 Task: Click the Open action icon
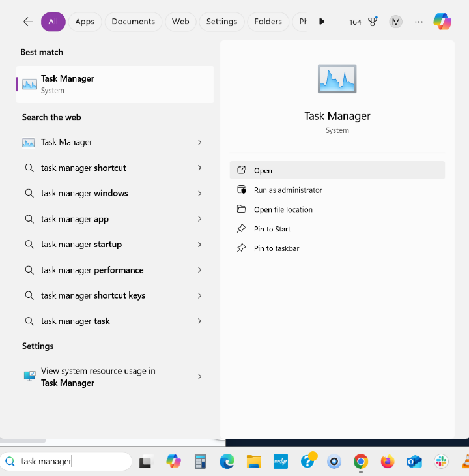[x=241, y=170]
